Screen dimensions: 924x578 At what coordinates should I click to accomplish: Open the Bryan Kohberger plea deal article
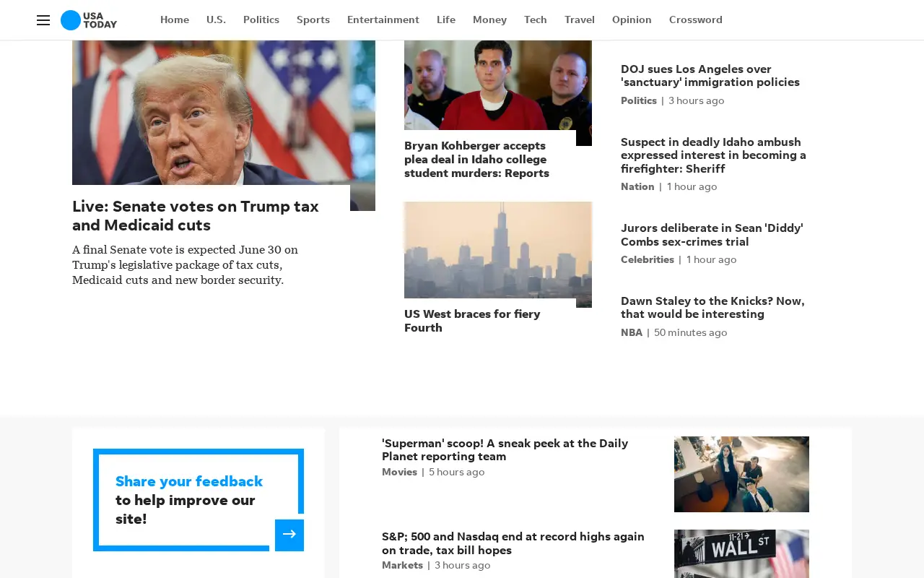476,159
